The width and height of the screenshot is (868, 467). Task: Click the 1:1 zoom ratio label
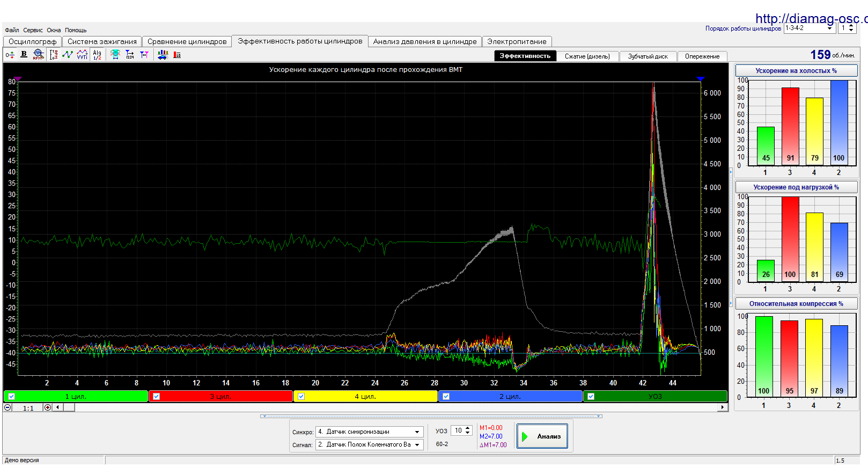28,408
